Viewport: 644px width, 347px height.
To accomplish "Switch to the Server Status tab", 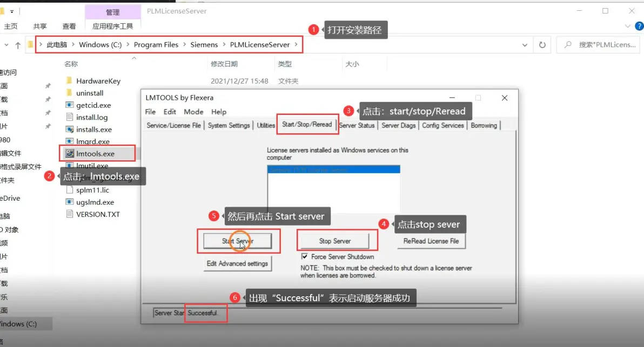I will pyautogui.click(x=357, y=126).
